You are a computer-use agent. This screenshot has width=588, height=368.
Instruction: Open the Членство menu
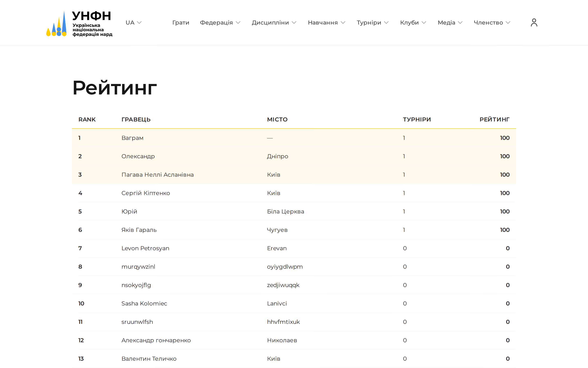pos(492,23)
